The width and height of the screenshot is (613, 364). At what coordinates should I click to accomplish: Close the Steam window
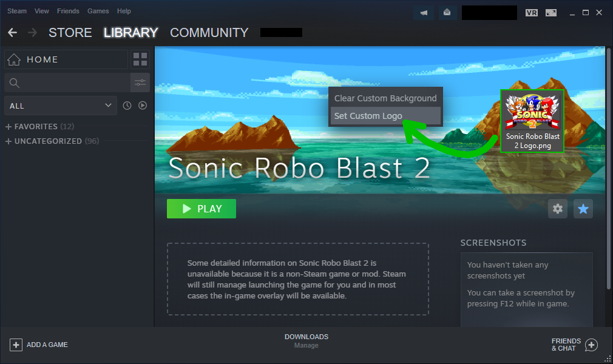599,13
